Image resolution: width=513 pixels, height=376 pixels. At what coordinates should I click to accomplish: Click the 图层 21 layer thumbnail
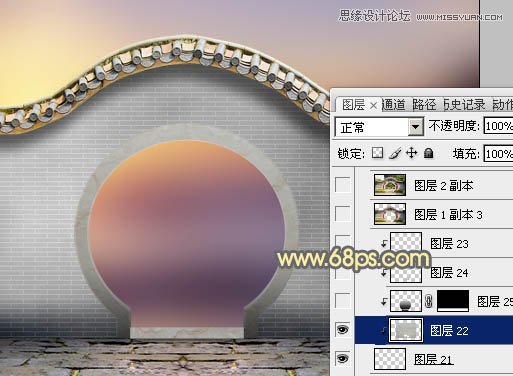click(390, 359)
